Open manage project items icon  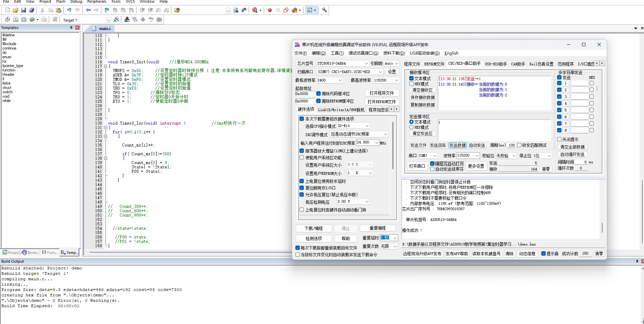(127, 20)
